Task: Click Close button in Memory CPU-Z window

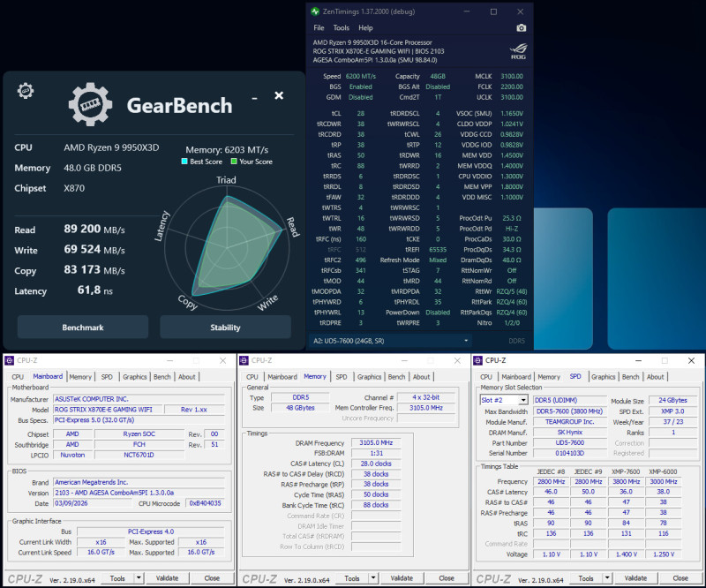Action: [x=447, y=577]
